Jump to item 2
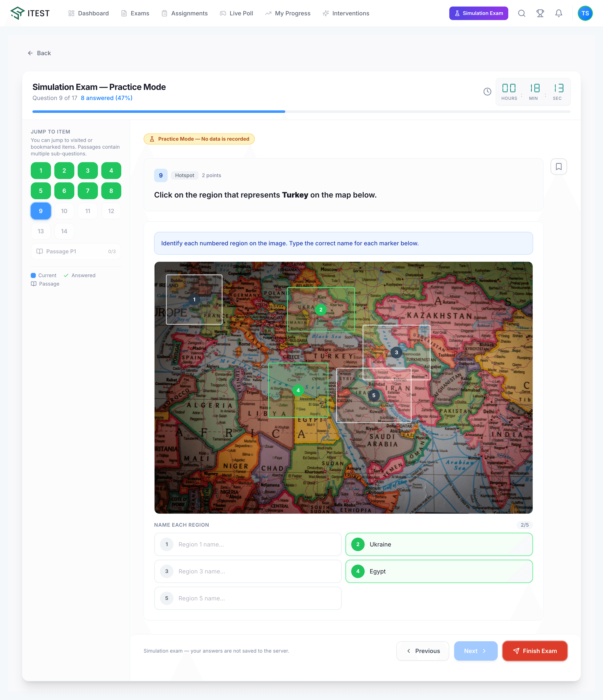The width and height of the screenshot is (603, 700). pyautogui.click(x=64, y=171)
